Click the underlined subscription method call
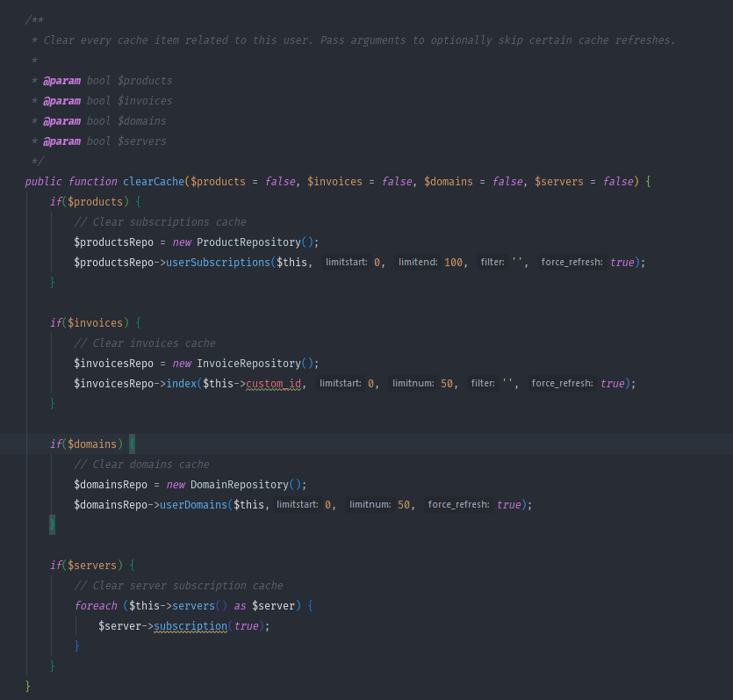Image resolution: width=733 pixels, height=700 pixels. [190, 626]
